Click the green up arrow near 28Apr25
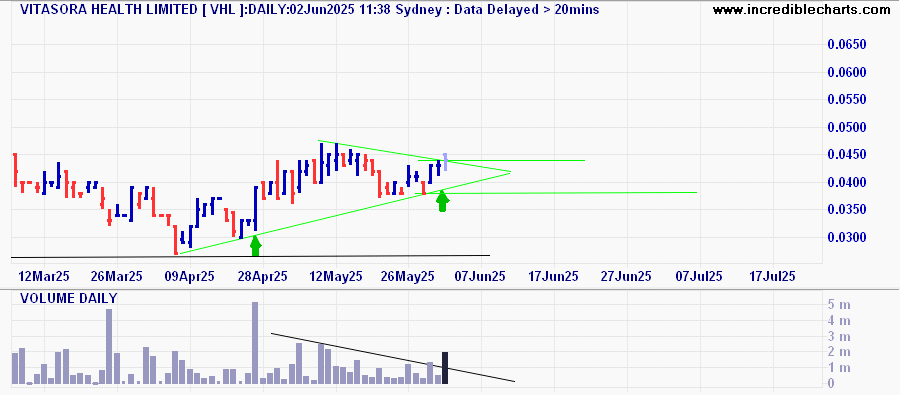 tap(255, 246)
